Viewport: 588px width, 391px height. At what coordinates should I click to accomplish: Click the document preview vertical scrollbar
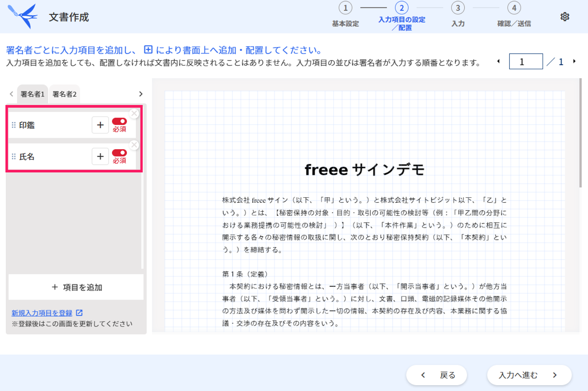point(580,133)
